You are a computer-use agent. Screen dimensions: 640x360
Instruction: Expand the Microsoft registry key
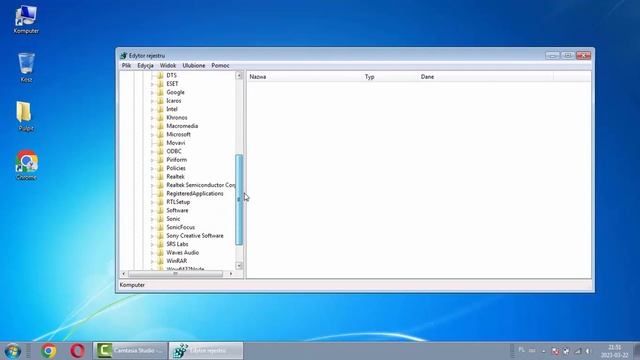pyautogui.click(x=152, y=135)
